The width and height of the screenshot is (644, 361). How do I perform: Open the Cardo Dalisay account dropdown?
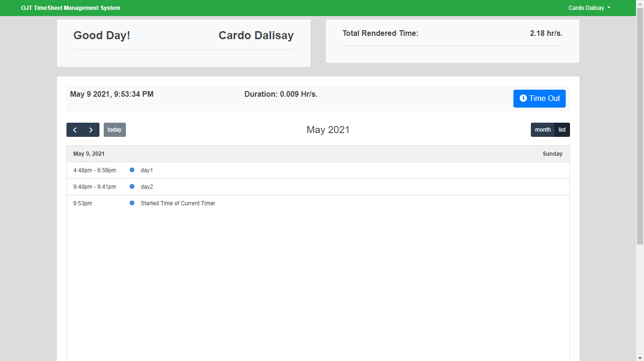[x=589, y=8]
